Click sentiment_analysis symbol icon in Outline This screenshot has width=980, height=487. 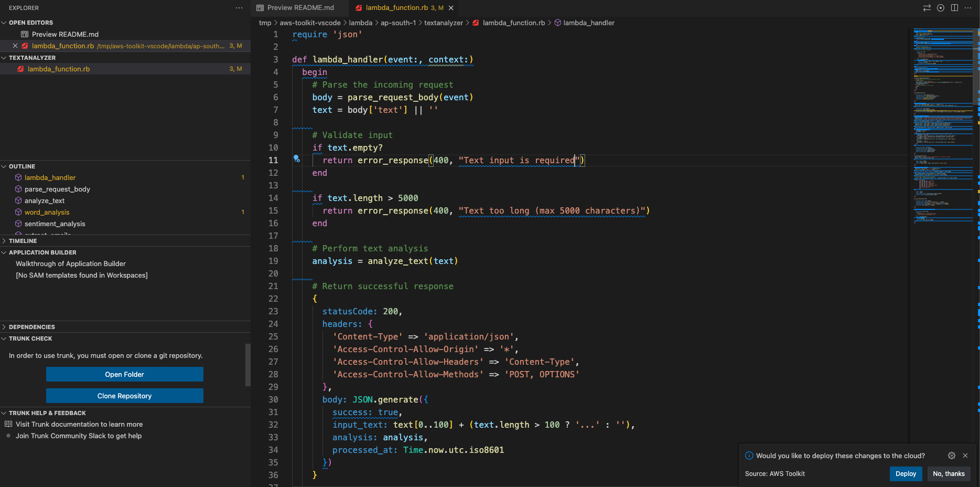(x=18, y=224)
